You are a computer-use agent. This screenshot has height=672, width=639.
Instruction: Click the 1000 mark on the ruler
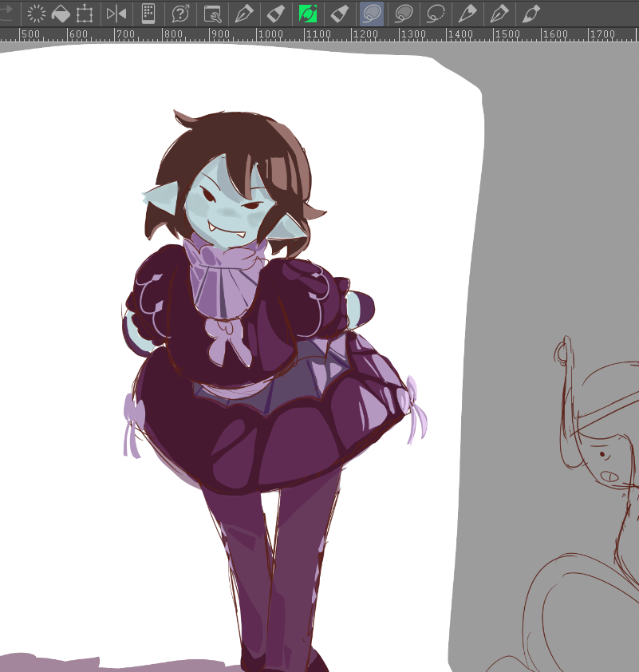270,34
